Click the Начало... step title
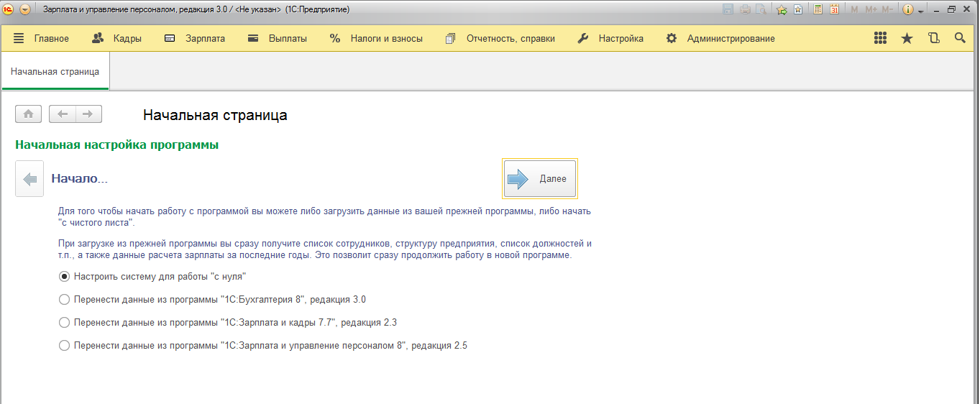980x404 pixels. point(79,178)
